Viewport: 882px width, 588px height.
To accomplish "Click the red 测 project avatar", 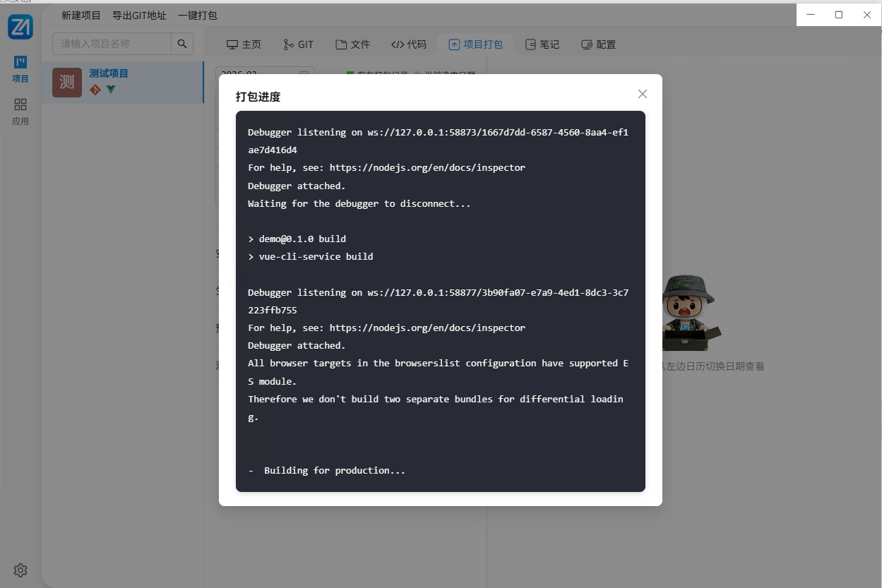I will point(67,82).
